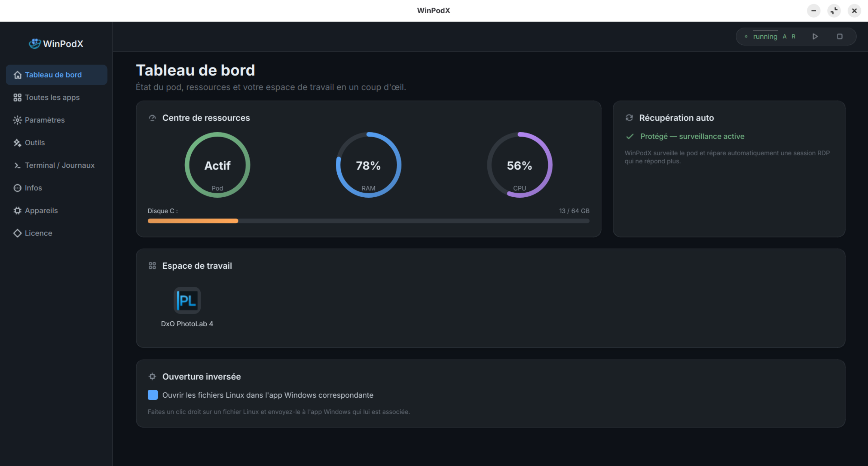
Task: Click the Récupération auto refresh icon
Action: [x=629, y=118]
